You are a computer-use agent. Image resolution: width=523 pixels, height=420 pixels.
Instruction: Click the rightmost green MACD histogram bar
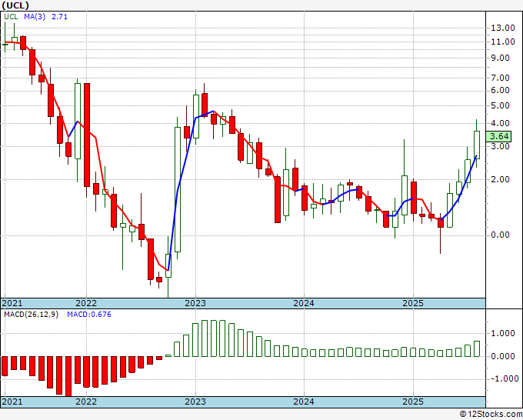coord(477,349)
